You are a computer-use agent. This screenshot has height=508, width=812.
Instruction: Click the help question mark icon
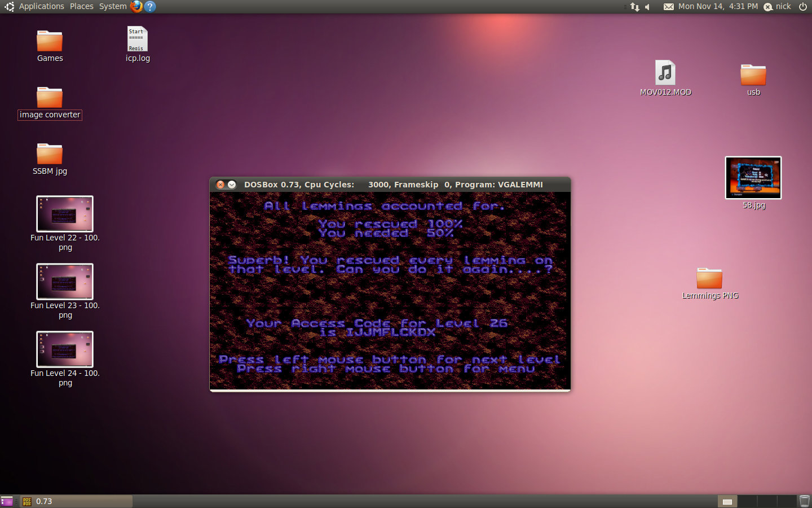(150, 6)
